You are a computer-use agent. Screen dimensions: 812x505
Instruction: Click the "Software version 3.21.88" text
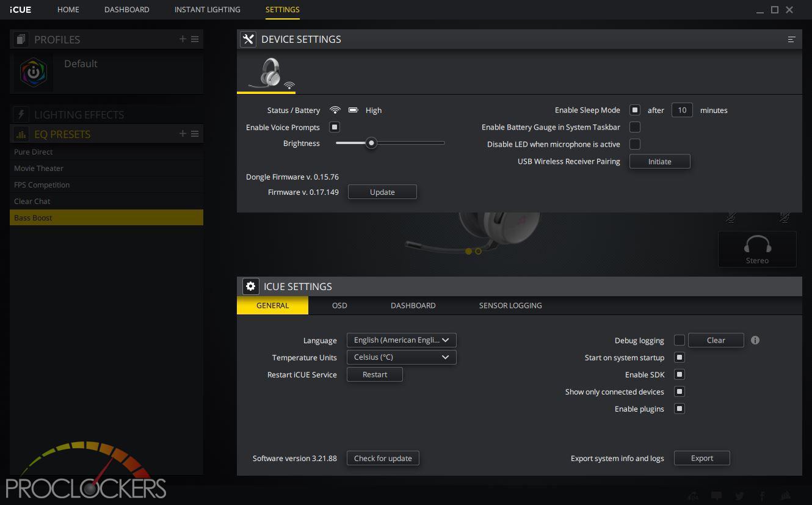[295, 458]
